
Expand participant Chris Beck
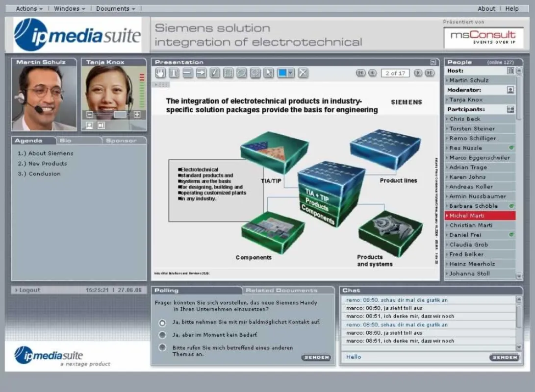click(481, 119)
